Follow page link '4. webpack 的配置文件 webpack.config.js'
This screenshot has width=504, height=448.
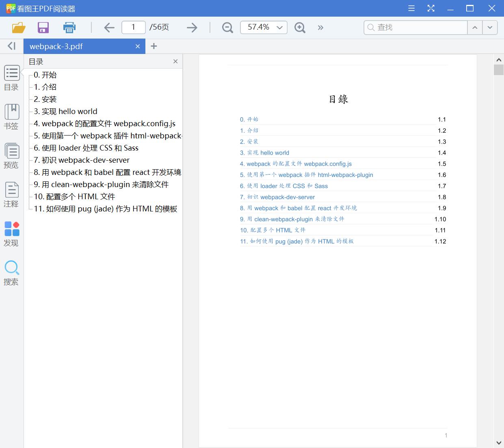coord(296,164)
